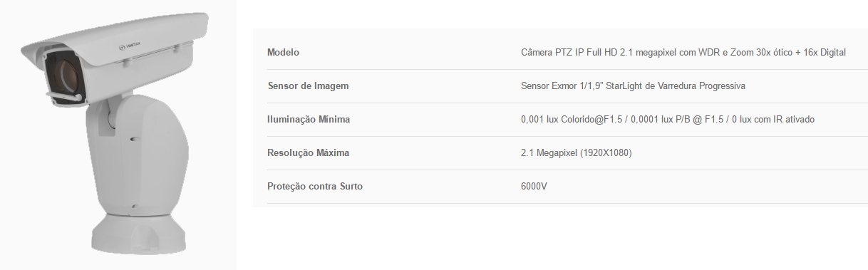
Task: Click the '0 lux com IR ativado' text
Action: (x=773, y=120)
